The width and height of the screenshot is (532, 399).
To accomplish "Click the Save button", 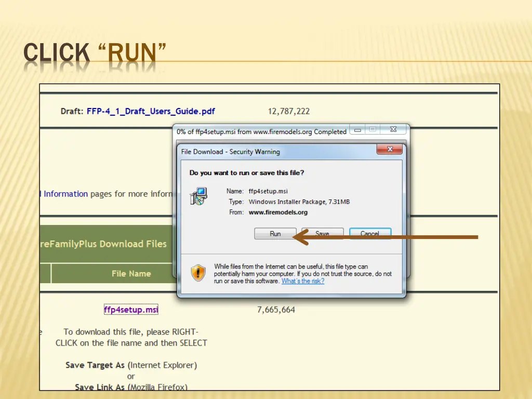I will point(322,233).
